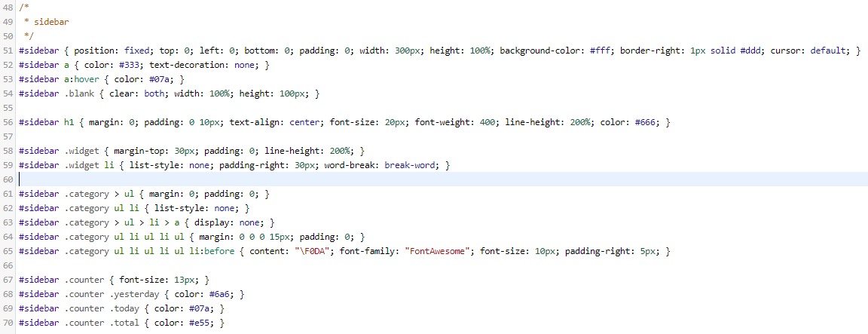
Task: Click the 'text-align' property
Action: (x=252, y=122)
